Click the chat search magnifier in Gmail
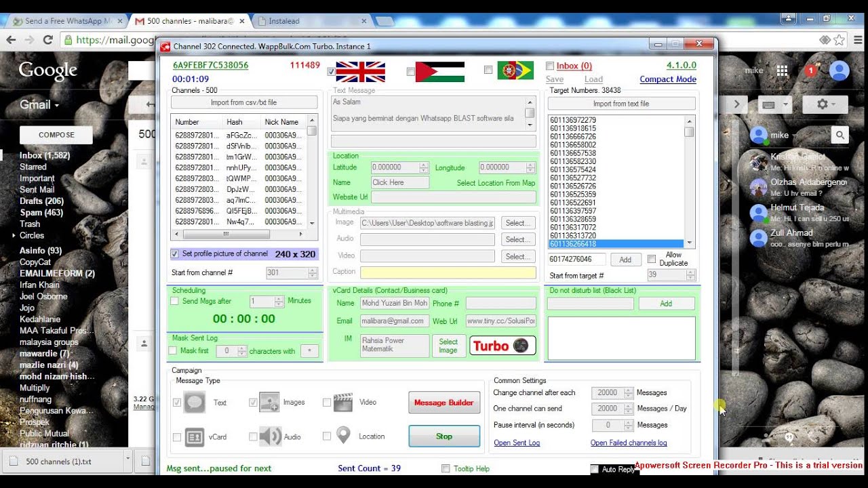The image size is (868, 488). tap(840, 135)
